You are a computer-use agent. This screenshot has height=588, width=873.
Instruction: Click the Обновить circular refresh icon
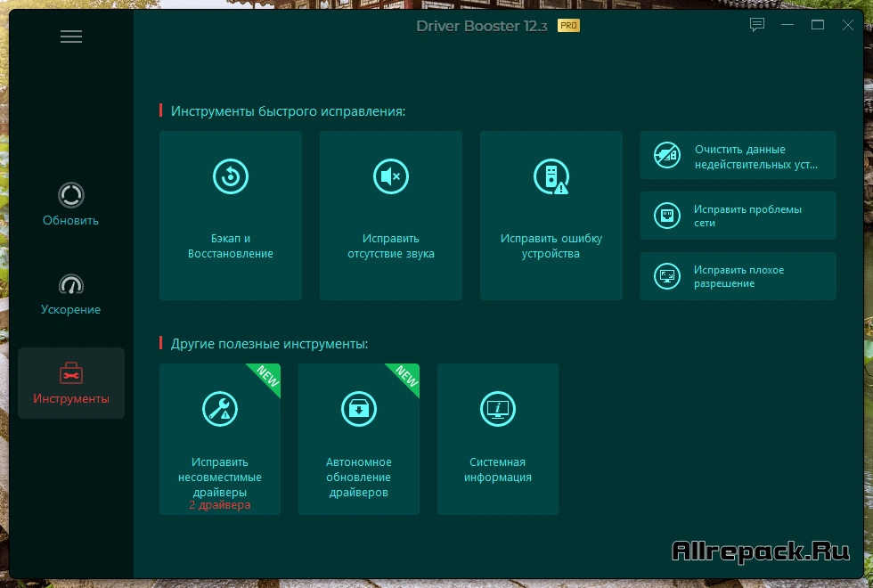tap(70, 195)
